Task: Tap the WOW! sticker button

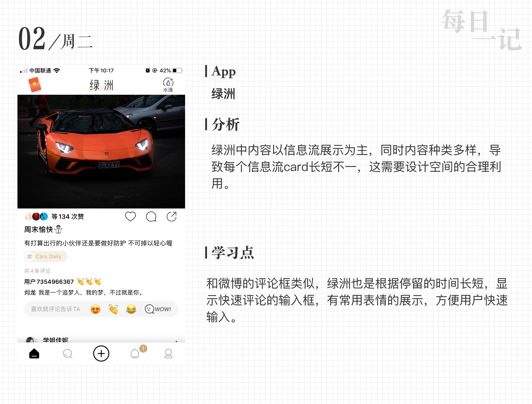Action: pos(158,309)
